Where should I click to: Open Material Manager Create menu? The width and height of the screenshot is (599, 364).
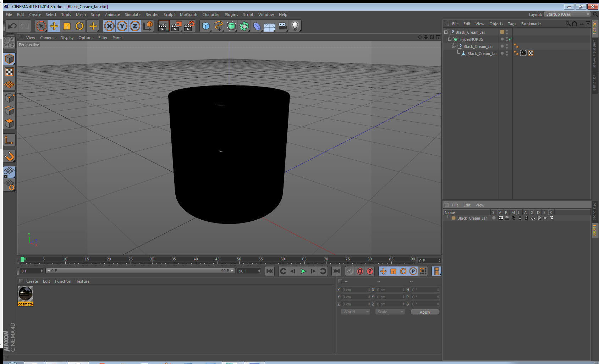[x=32, y=281]
